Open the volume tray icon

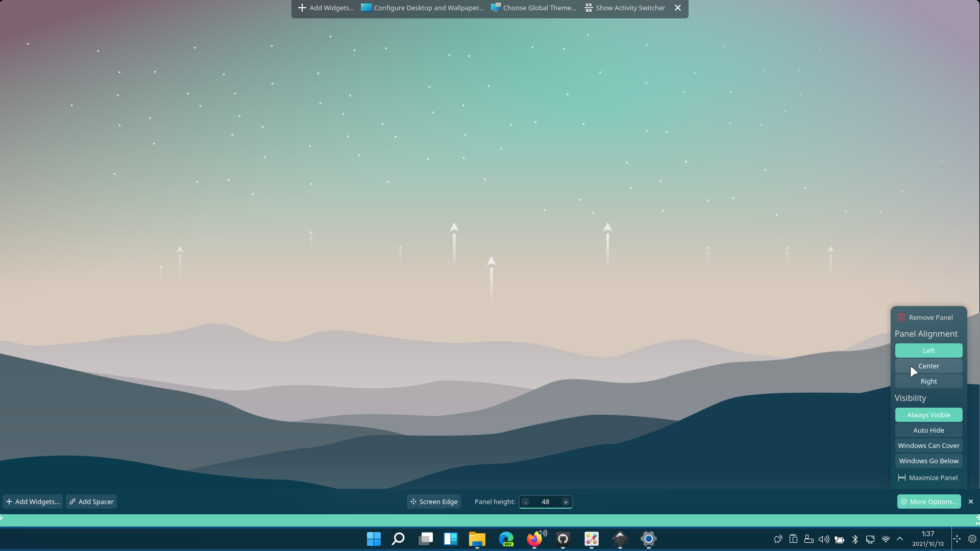824,539
